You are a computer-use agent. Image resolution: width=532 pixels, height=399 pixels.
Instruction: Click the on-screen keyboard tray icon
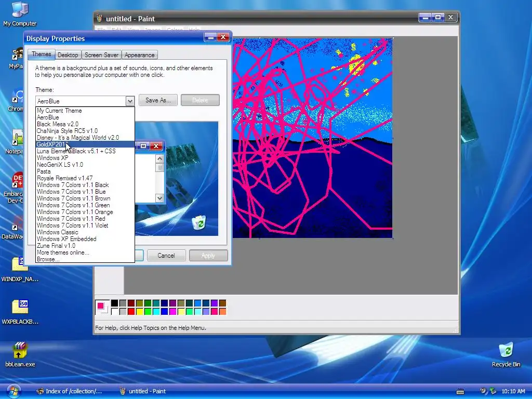[460, 392]
